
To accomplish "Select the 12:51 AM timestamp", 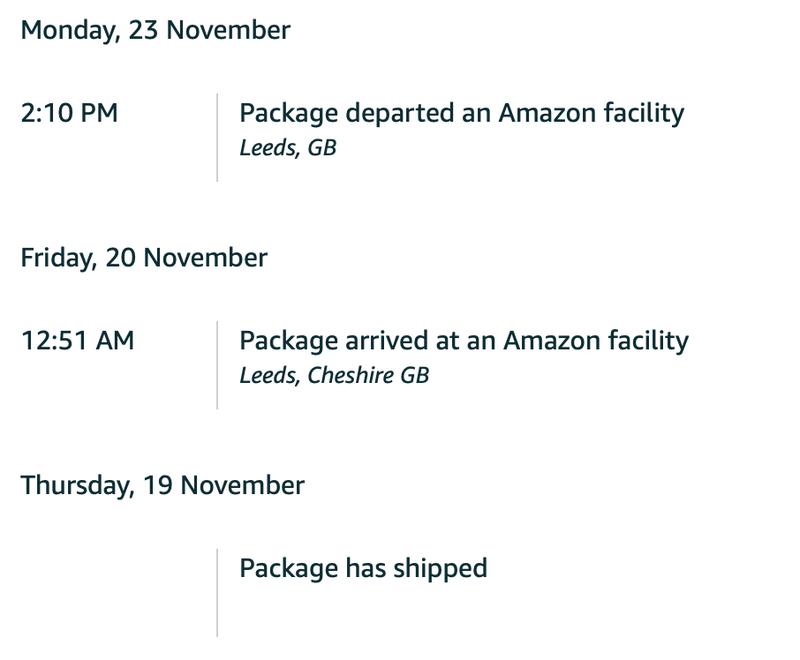I will tap(77, 341).
